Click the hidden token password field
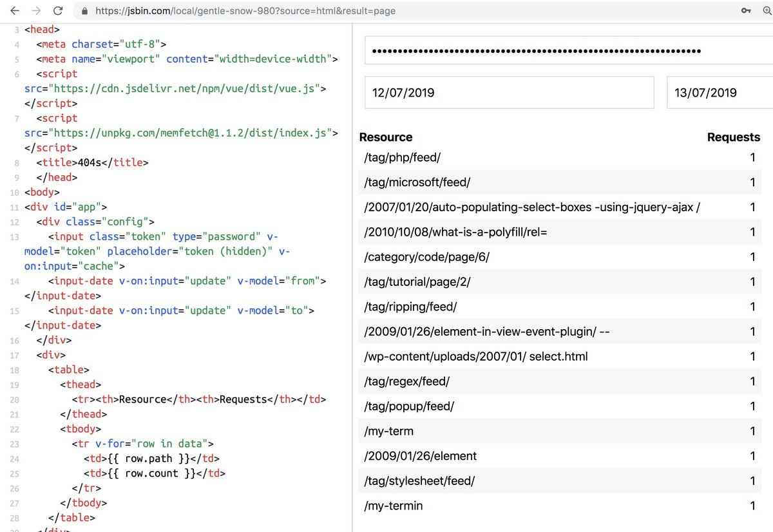773x532 pixels. click(x=567, y=51)
